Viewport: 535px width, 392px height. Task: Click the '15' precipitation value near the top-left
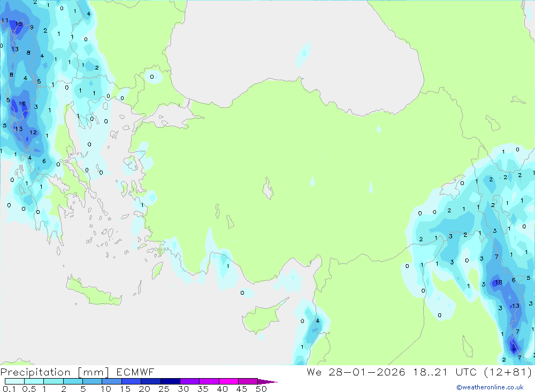(18, 24)
